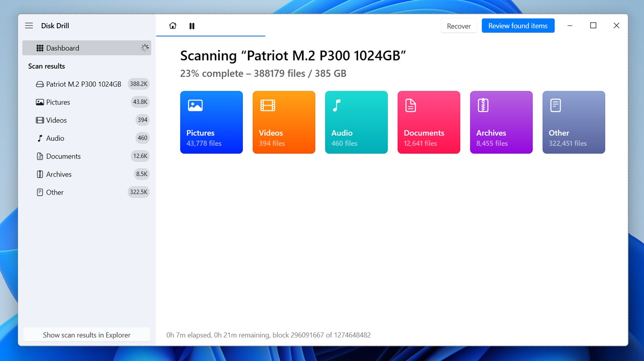The height and width of the screenshot is (361, 644).
Task: Click the zip icon on Archives card
Action: click(483, 106)
